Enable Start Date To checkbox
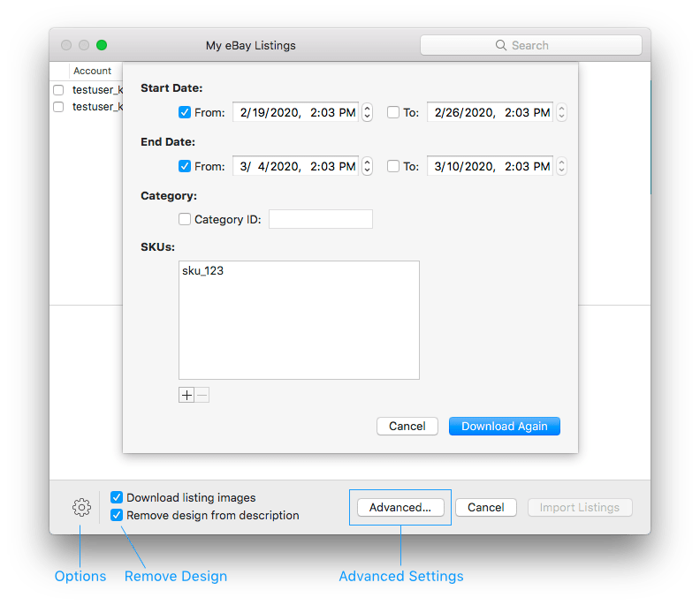Image resolution: width=700 pixels, height=605 pixels. coord(393,112)
